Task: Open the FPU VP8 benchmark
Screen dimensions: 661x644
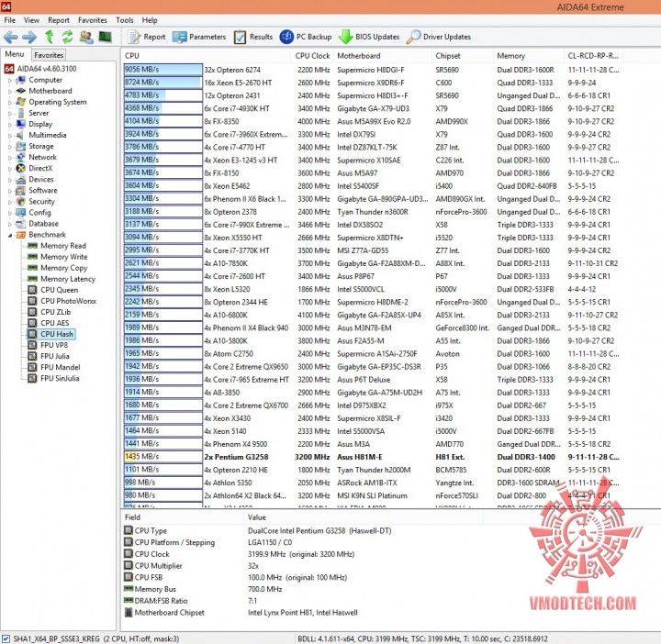Action: coord(53,345)
